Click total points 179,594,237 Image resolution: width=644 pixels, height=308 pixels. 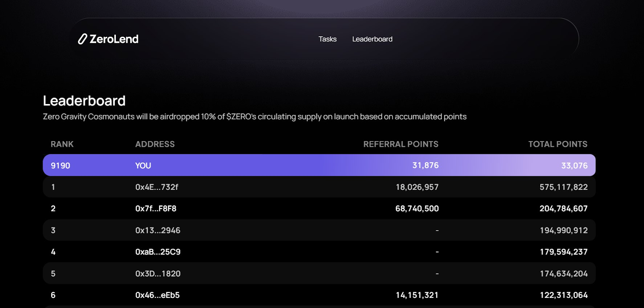coord(564,252)
